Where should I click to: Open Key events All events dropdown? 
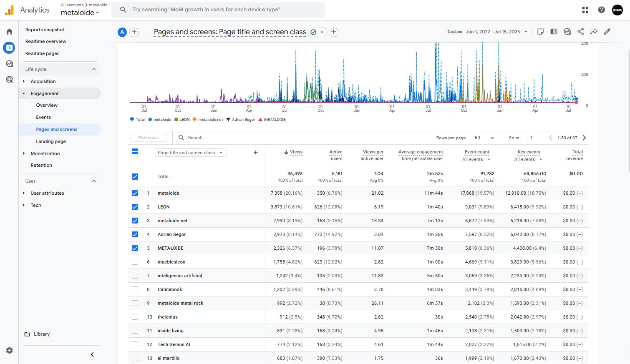point(528,159)
